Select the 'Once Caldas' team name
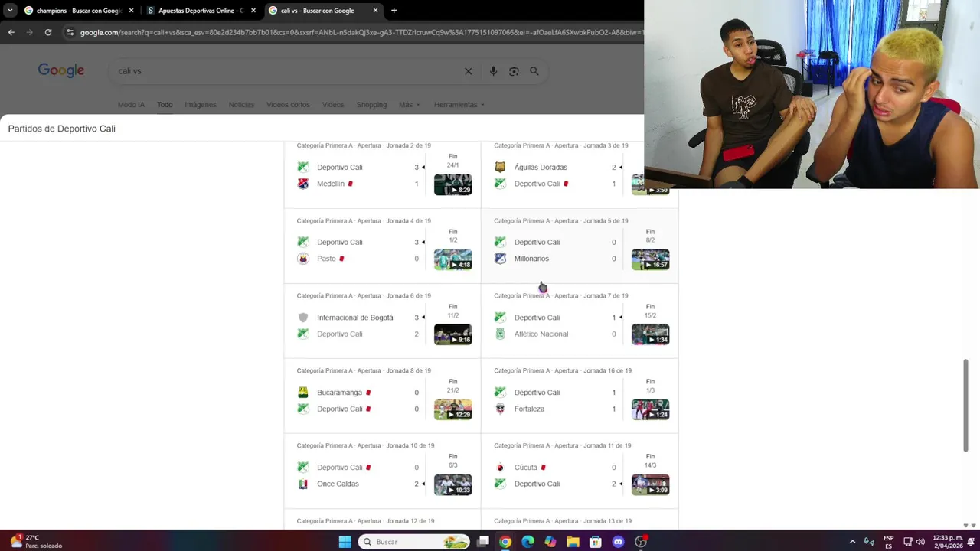 coord(338,484)
